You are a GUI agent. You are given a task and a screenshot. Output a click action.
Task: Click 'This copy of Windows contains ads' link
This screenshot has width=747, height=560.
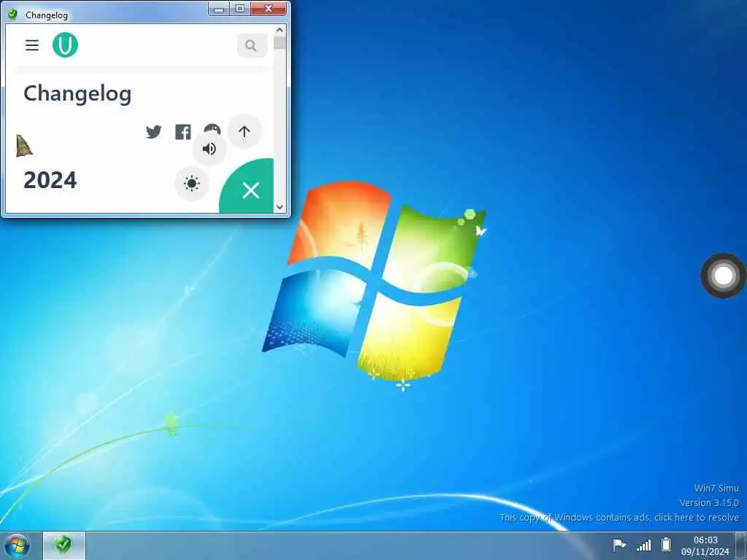pyautogui.click(x=619, y=517)
